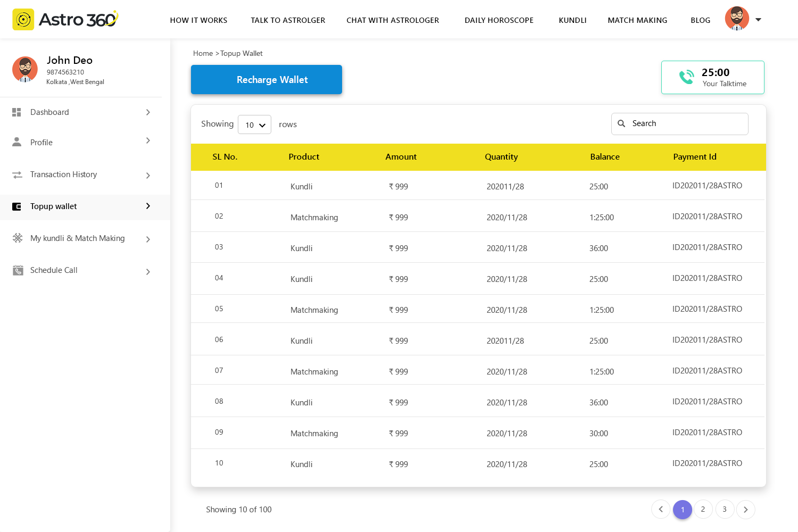This screenshot has height=532, width=798.
Task: Select the Profile person icon
Action: click(17, 142)
